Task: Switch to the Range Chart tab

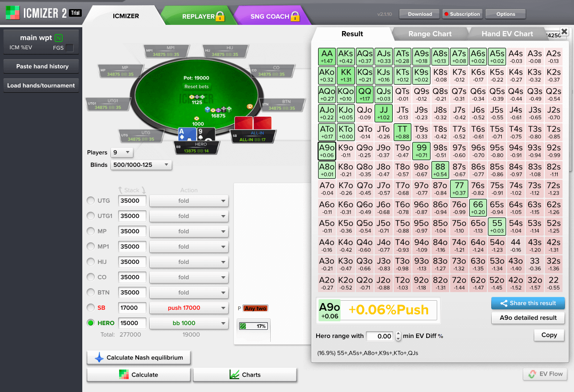Action: tap(430, 34)
